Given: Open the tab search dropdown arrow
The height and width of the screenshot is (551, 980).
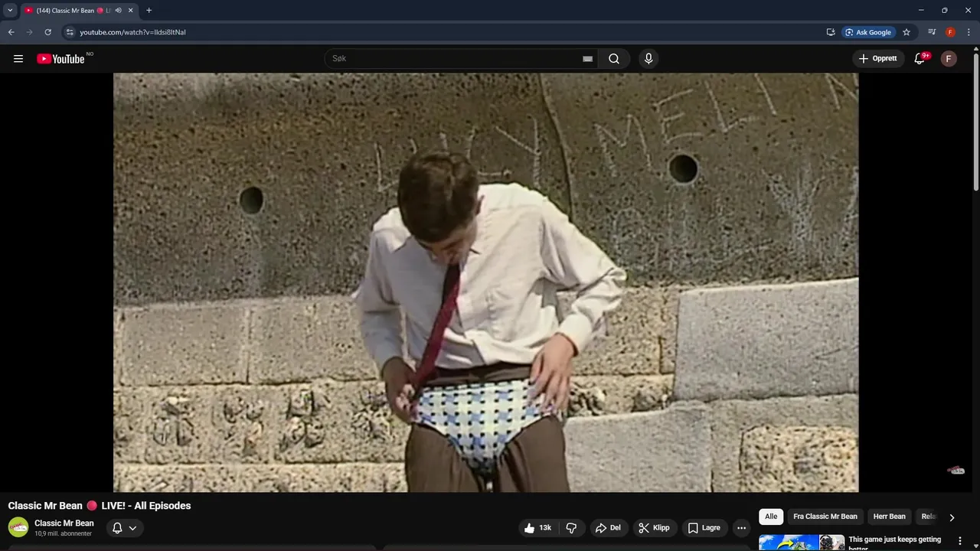Looking at the screenshot, I should [x=10, y=11].
